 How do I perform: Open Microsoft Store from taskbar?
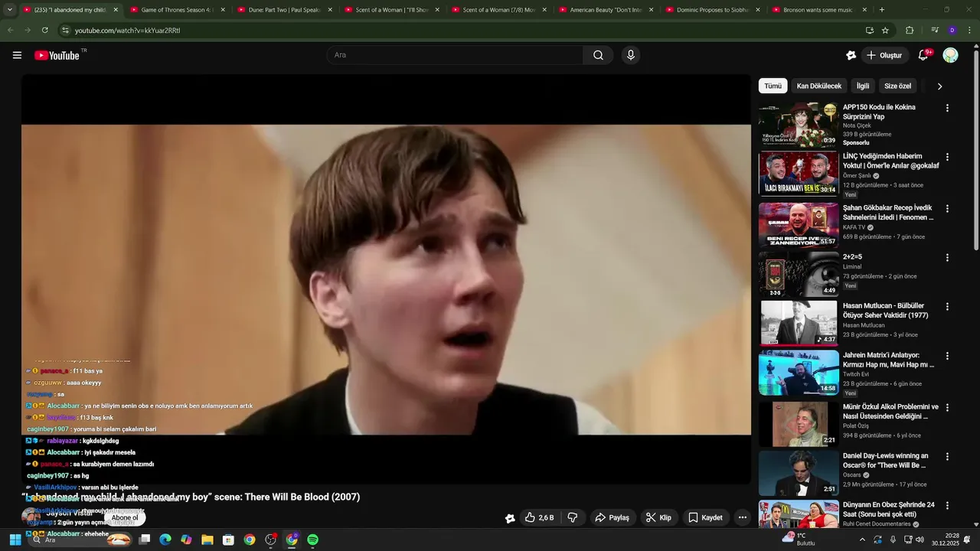(228, 540)
